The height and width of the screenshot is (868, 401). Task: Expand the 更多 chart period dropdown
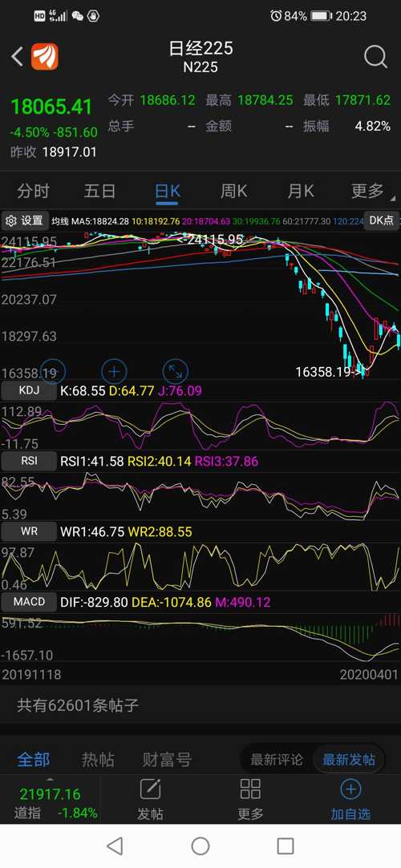(x=370, y=191)
